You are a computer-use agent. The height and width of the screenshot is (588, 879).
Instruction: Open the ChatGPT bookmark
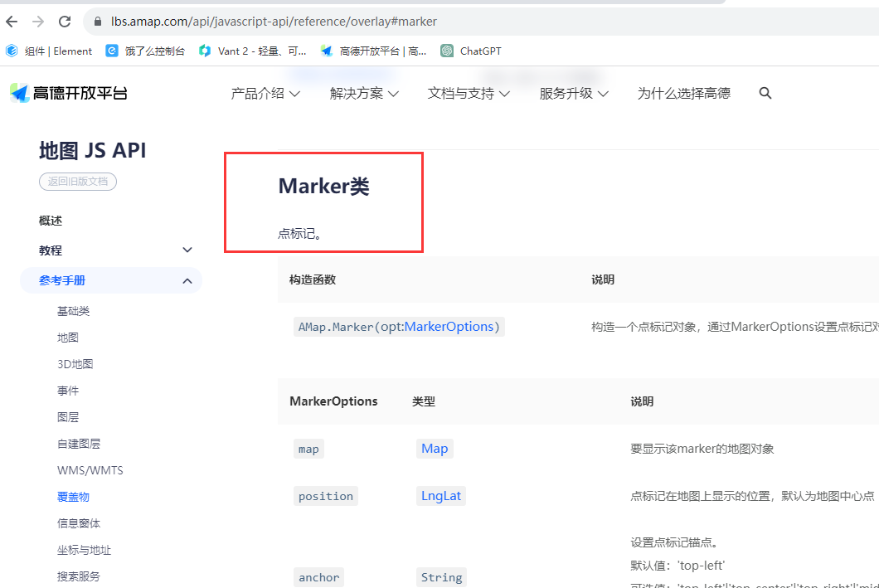point(470,51)
